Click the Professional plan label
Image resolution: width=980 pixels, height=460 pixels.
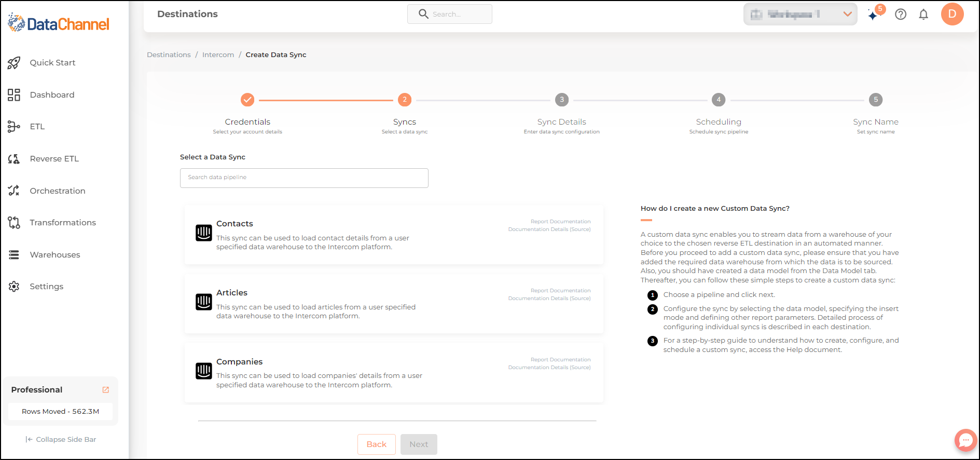(x=37, y=390)
